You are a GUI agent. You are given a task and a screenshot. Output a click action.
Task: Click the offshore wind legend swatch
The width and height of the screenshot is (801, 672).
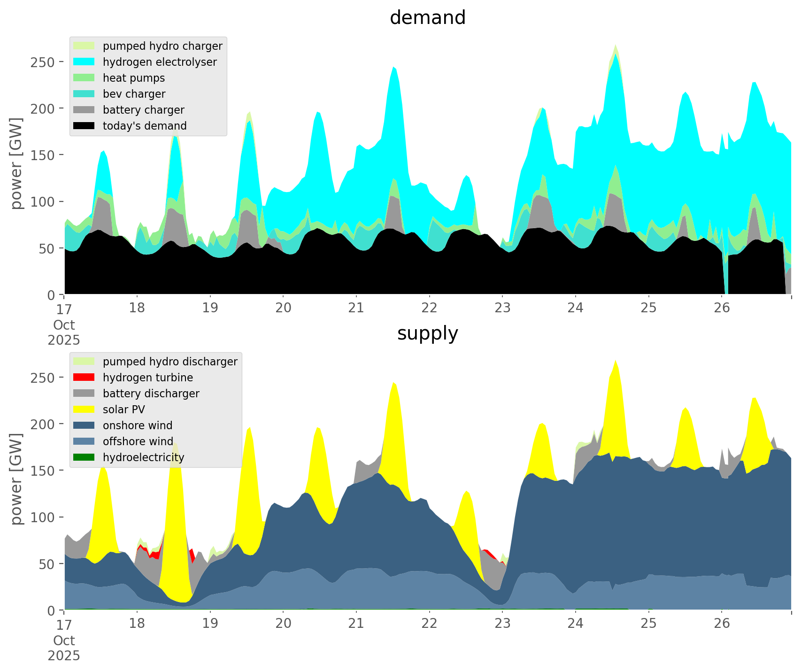click(85, 441)
